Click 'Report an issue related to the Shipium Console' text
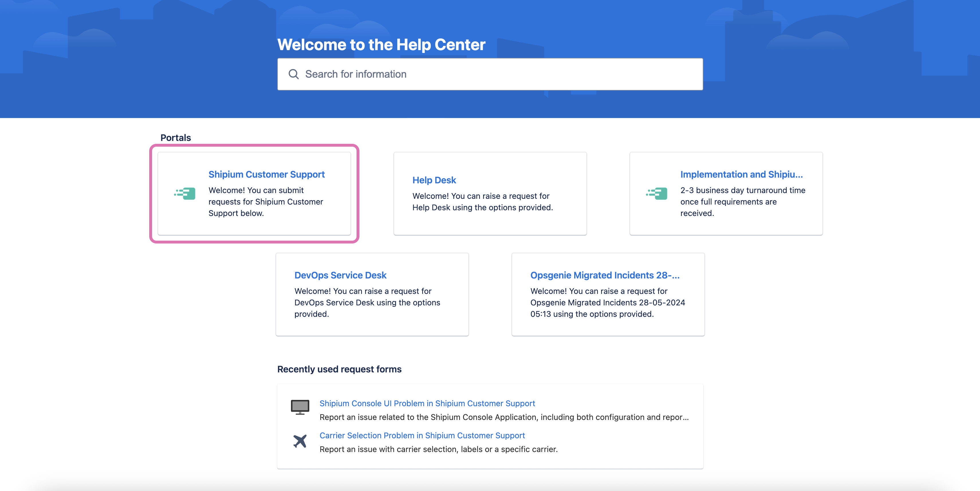This screenshot has height=491, width=980. pyautogui.click(x=504, y=417)
